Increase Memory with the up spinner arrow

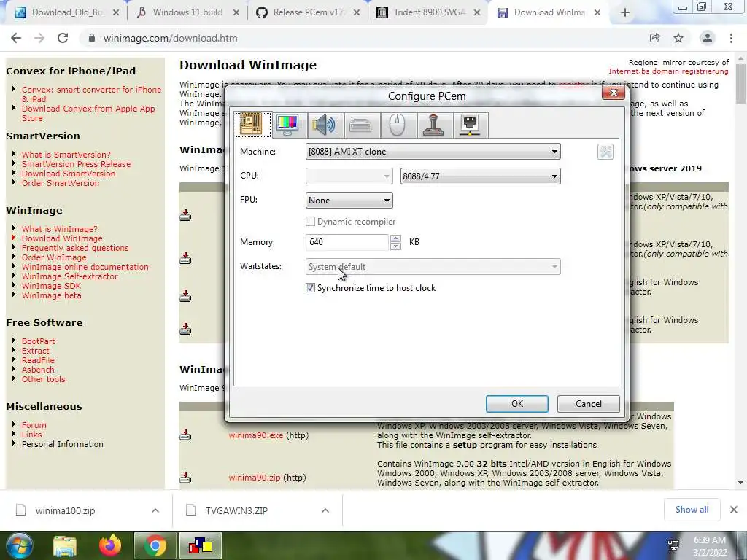tap(395, 238)
